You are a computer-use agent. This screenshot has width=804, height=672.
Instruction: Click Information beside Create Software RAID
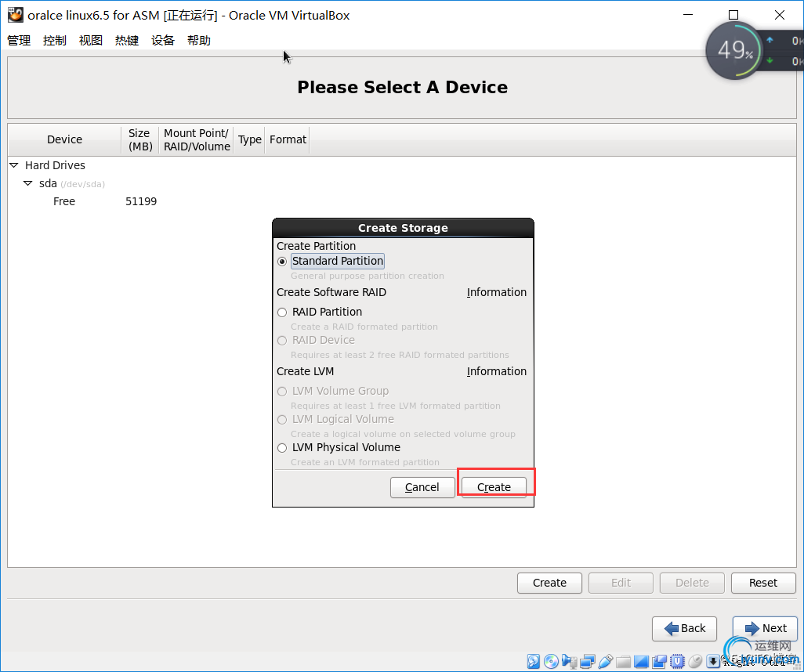tap(496, 292)
